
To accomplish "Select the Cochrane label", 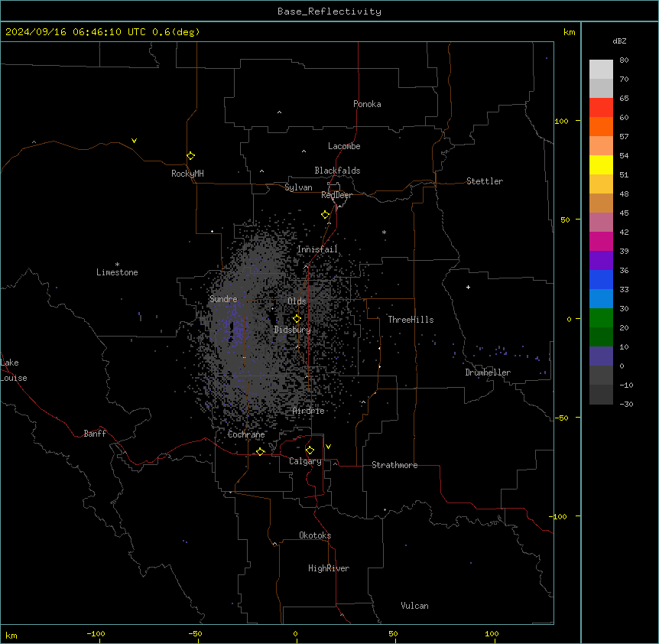I will [x=246, y=434].
